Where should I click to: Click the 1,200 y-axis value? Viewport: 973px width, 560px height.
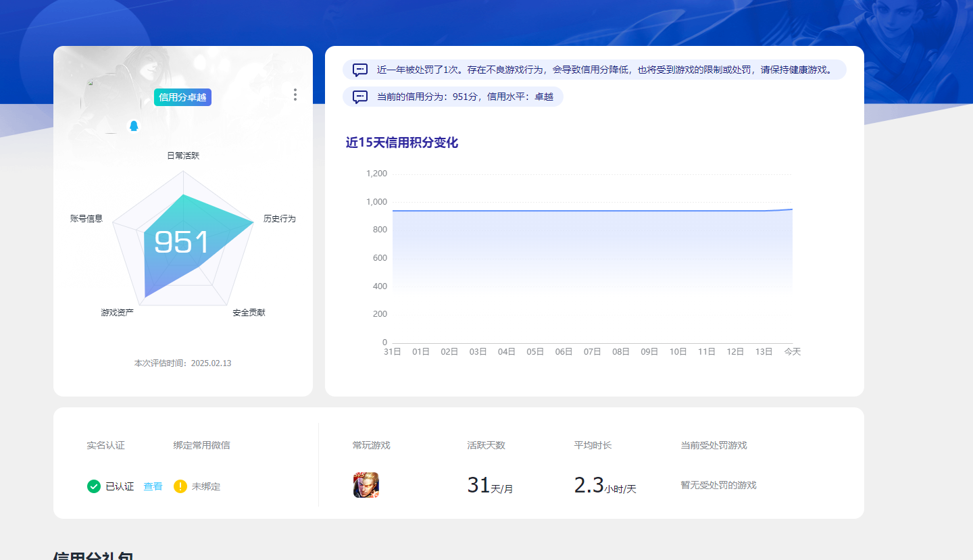click(376, 174)
